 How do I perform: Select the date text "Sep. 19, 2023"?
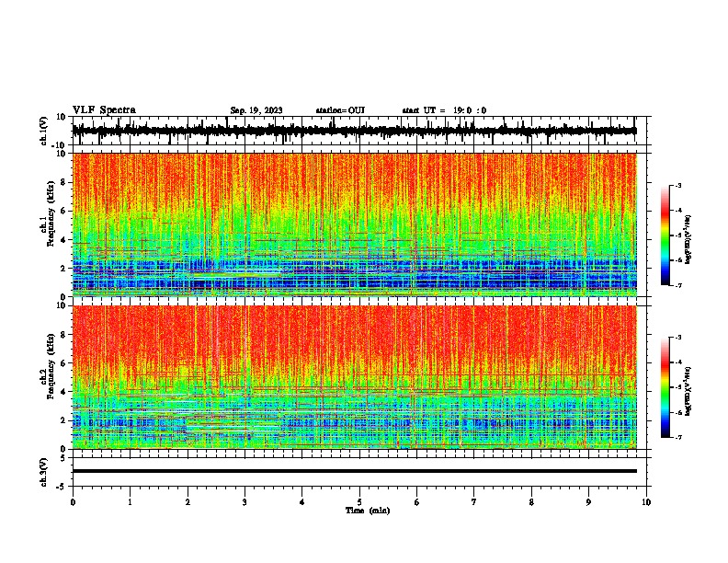tap(256, 110)
